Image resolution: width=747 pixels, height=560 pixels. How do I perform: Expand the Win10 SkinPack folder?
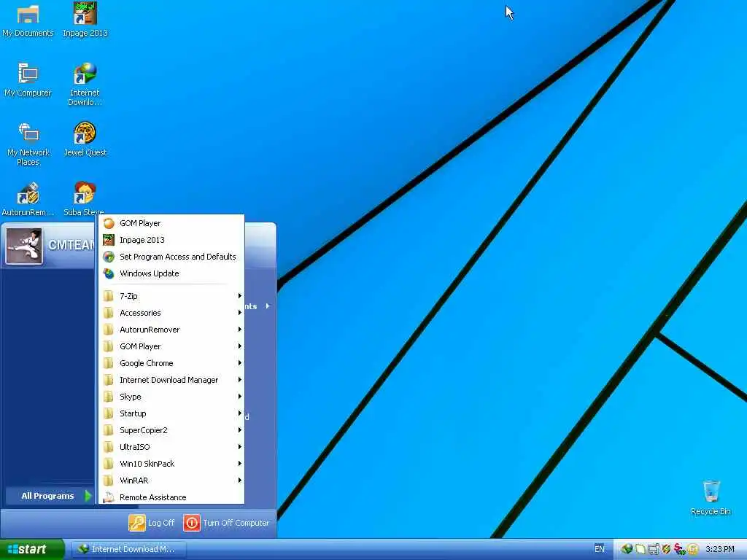[171, 464]
